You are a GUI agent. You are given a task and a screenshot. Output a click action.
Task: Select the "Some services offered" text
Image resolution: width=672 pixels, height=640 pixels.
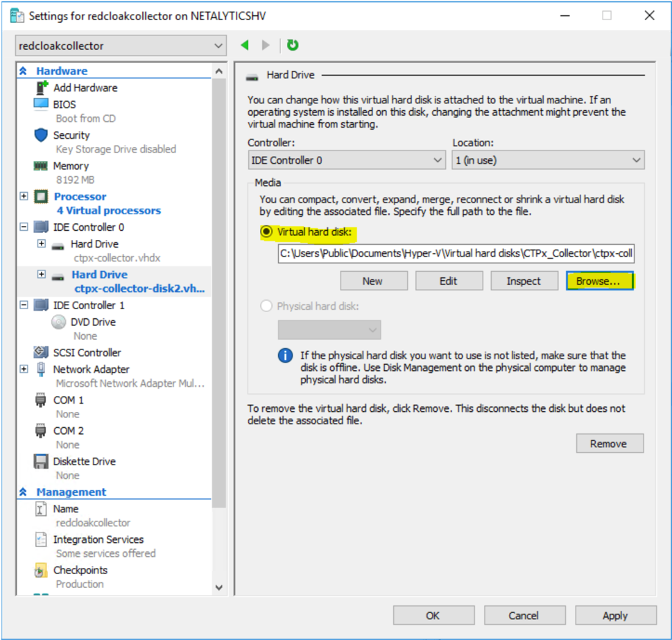click(105, 553)
